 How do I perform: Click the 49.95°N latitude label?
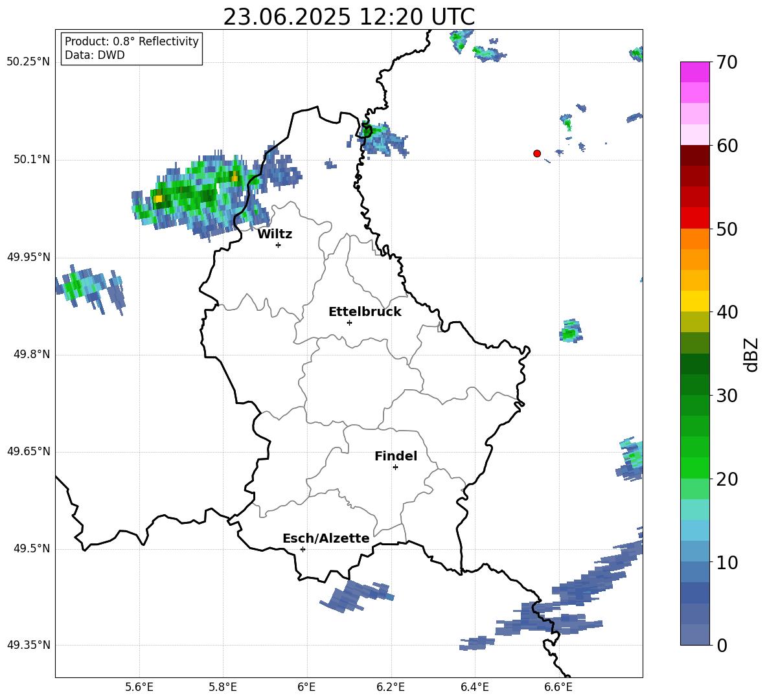[29, 257]
